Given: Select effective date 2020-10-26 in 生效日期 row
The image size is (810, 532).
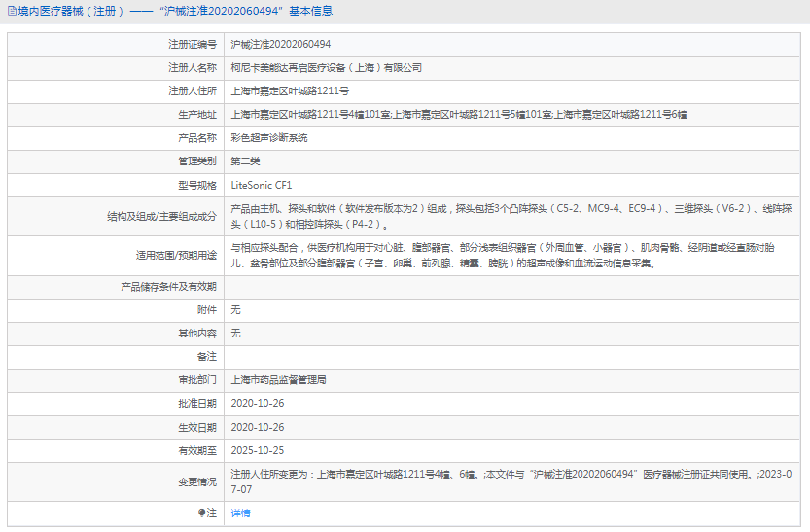Looking at the screenshot, I should tap(258, 427).
